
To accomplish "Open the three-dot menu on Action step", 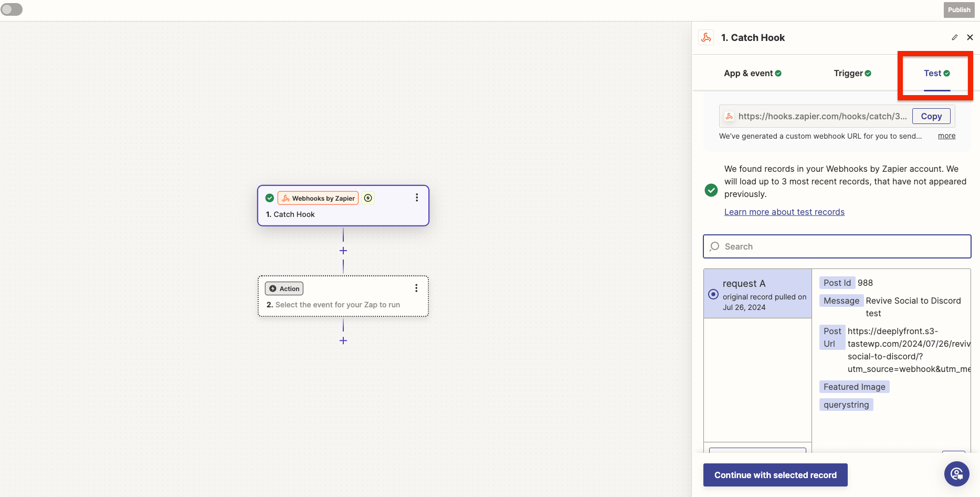I will click(416, 288).
